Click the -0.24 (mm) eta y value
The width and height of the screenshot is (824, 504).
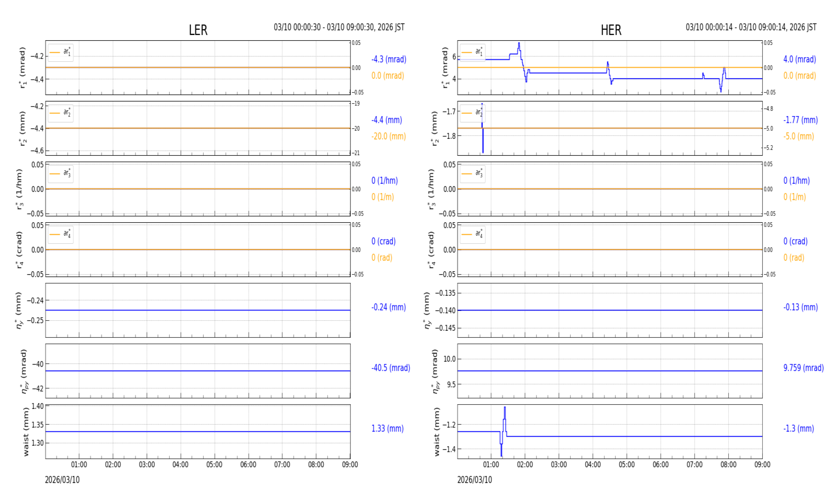click(389, 307)
